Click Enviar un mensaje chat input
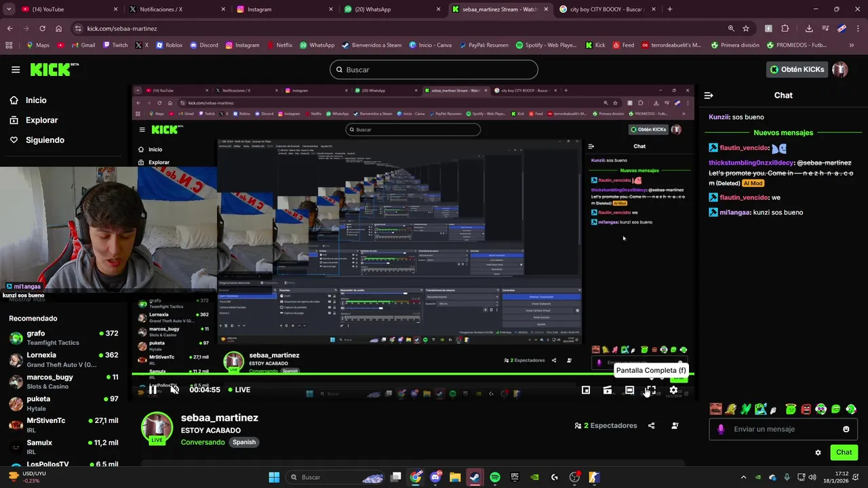 784,429
